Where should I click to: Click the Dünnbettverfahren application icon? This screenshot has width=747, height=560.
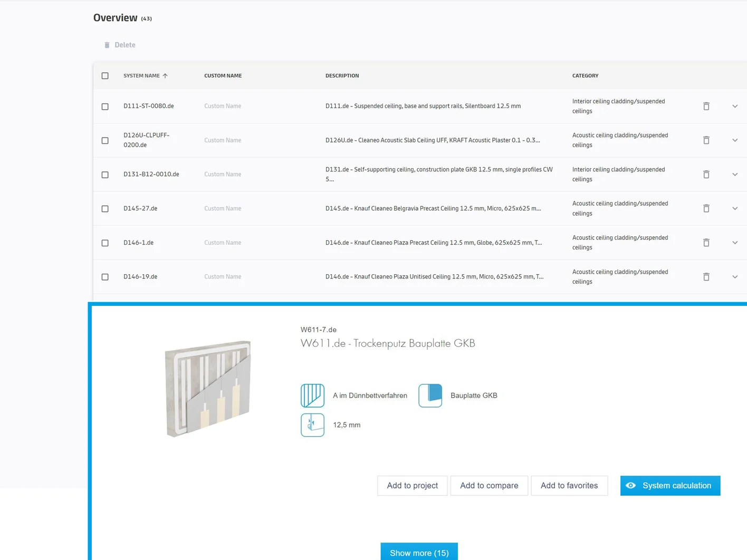[312, 395]
